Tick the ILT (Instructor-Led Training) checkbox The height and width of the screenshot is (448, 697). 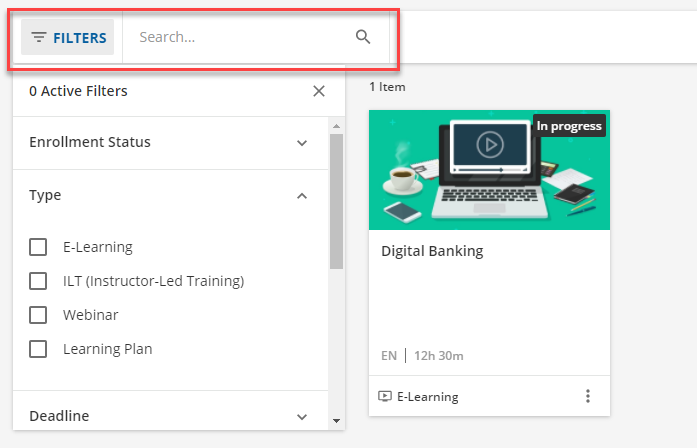38,281
